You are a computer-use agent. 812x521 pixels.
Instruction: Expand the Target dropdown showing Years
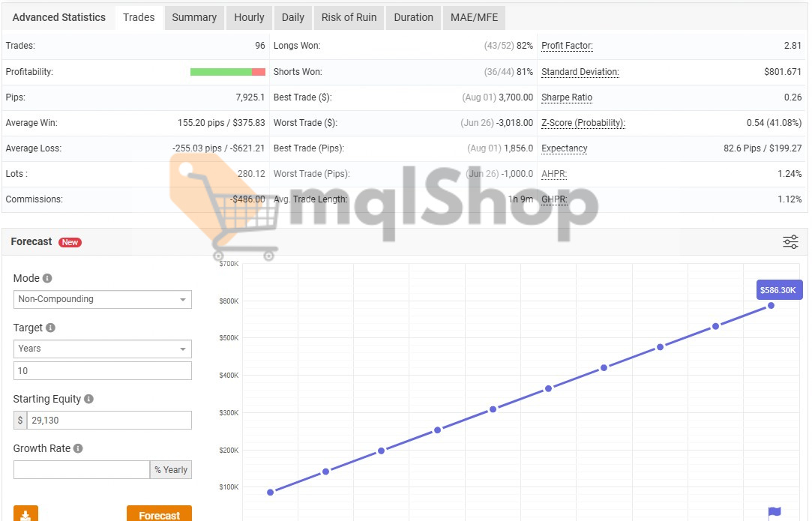102,349
